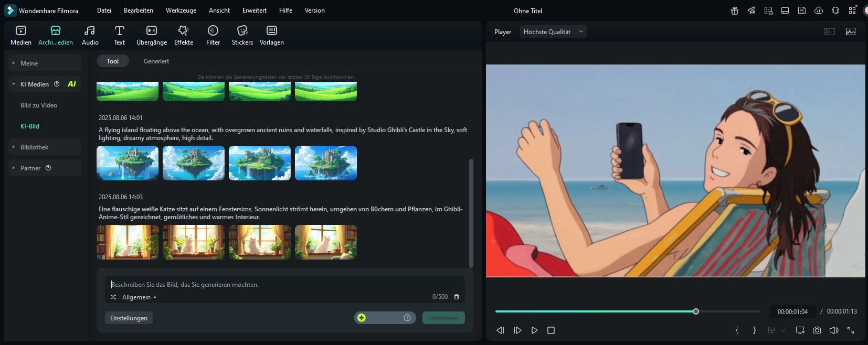Open the Allgemein style dropdown
Image resolution: width=868 pixels, height=345 pixels.
139,297
